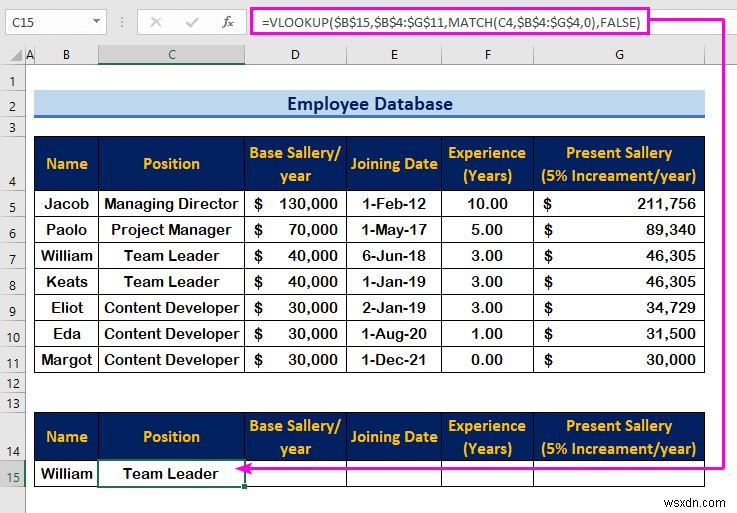Select empty Base Sallery cell in row 15
Image resolution: width=737 pixels, height=513 pixels.
295,474
